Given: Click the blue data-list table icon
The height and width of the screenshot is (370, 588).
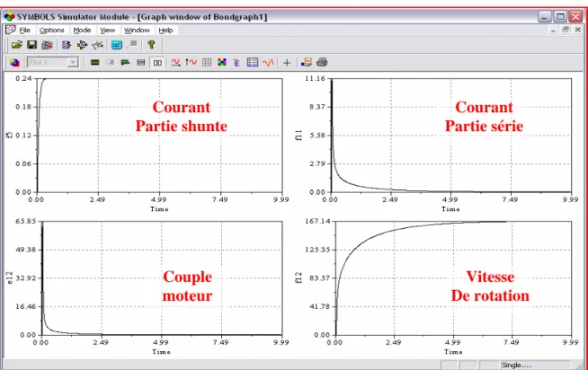Looking at the screenshot, I should click(253, 63).
